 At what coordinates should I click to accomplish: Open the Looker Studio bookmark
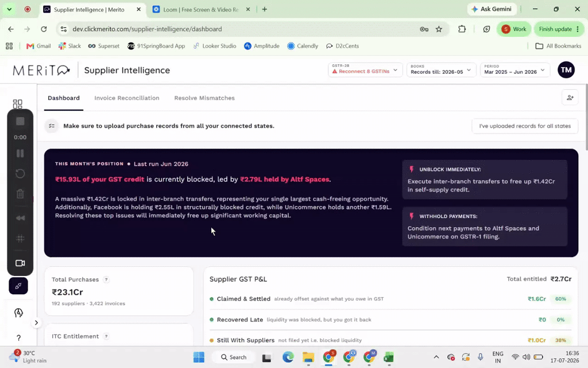[x=215, y=46]
